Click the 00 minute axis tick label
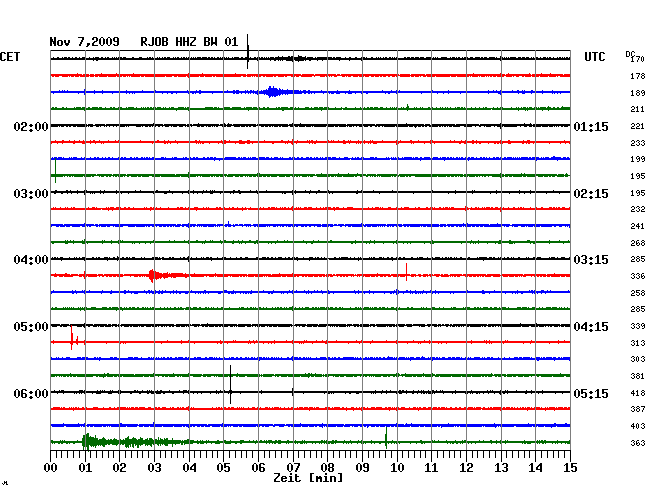The height and width of the screenshot is (494, 650). tap(50, 467)
